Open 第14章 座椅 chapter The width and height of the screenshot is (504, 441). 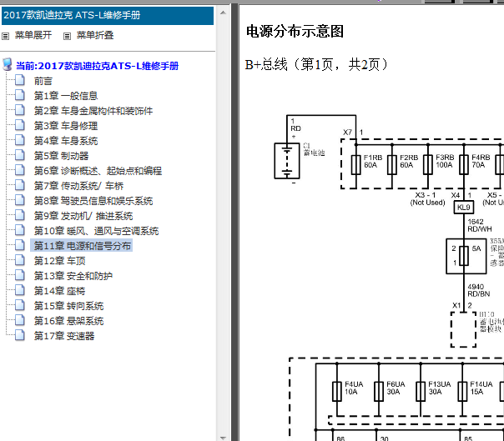click(59, 291)
